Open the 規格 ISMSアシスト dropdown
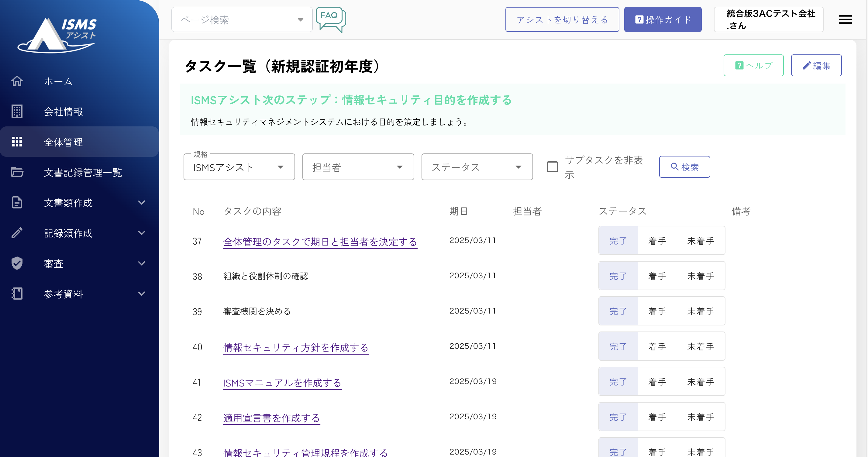The image size is (868, 457). point(239,167)
